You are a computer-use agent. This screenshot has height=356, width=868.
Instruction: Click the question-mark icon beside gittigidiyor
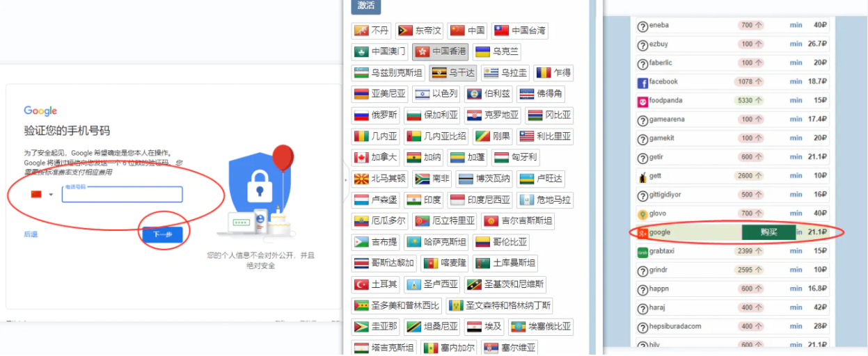tap(642, 195)
